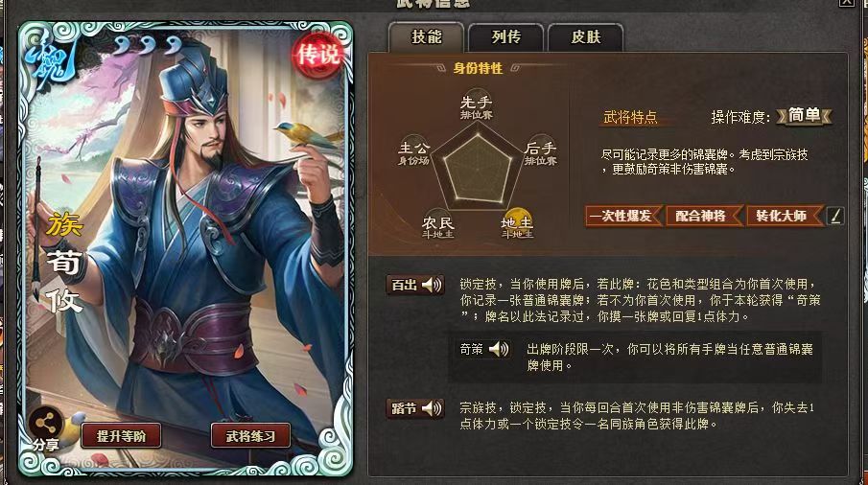Switch to the 皮肤 tab
The width and height of the screenshot is (868, 485).
586,37
